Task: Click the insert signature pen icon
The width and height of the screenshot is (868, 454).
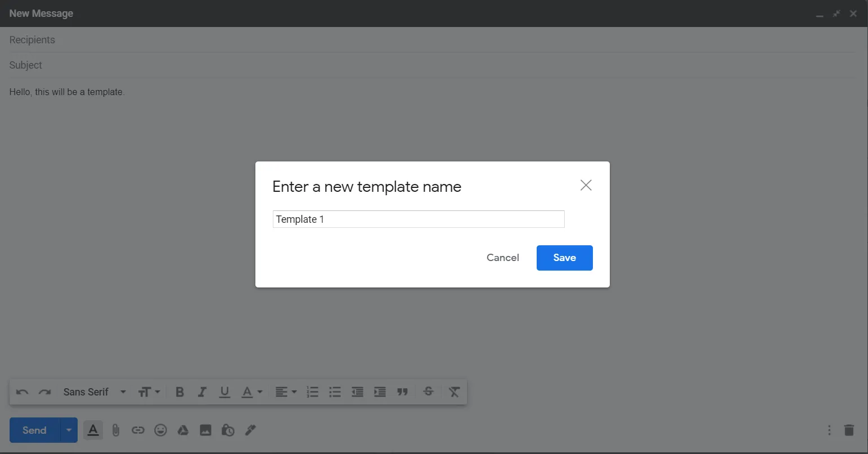Action: (x=250, y=430)
